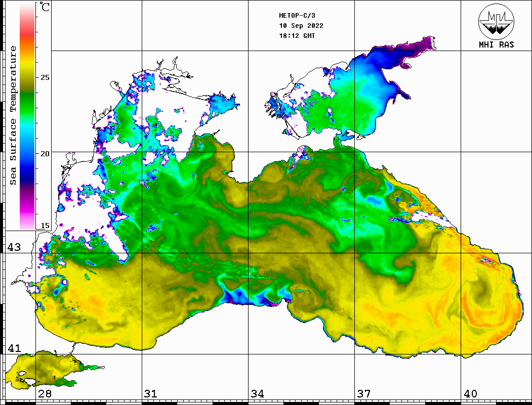Viewport: 532px width, 405px height.
Task: Click the latitude label '43'
Action: click(x=14, y=247)
